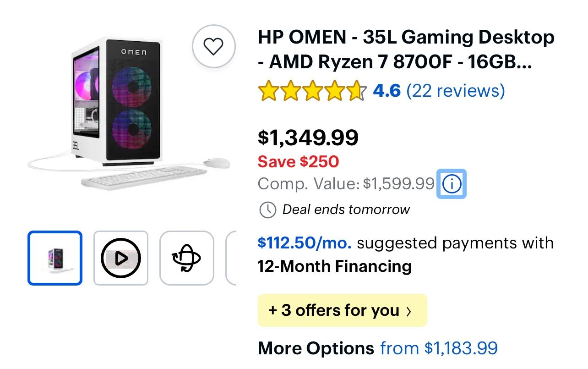Click the heart icon to save this item
This screenshot has width=588, height=369.
click(x=213, y=46)
